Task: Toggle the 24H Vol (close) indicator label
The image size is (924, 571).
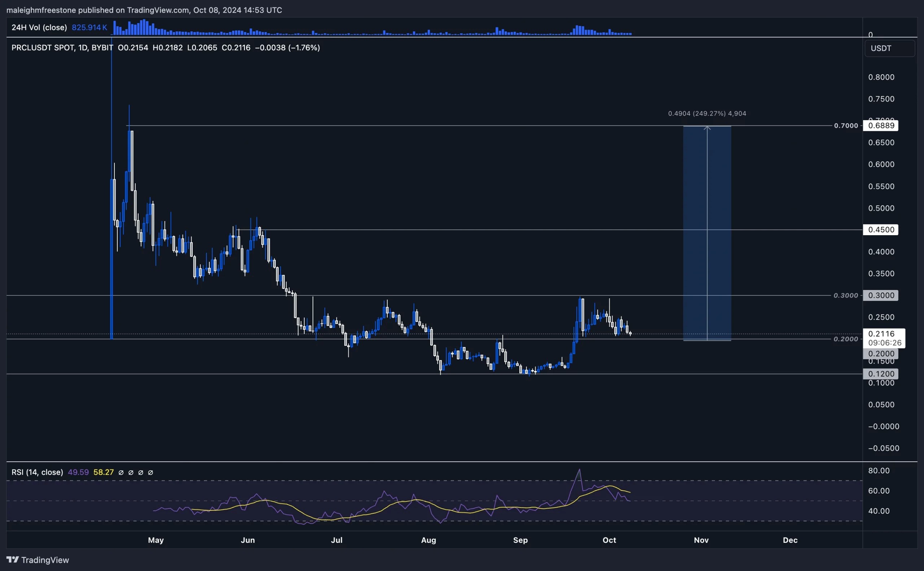Action: click(x=39, y=27)
